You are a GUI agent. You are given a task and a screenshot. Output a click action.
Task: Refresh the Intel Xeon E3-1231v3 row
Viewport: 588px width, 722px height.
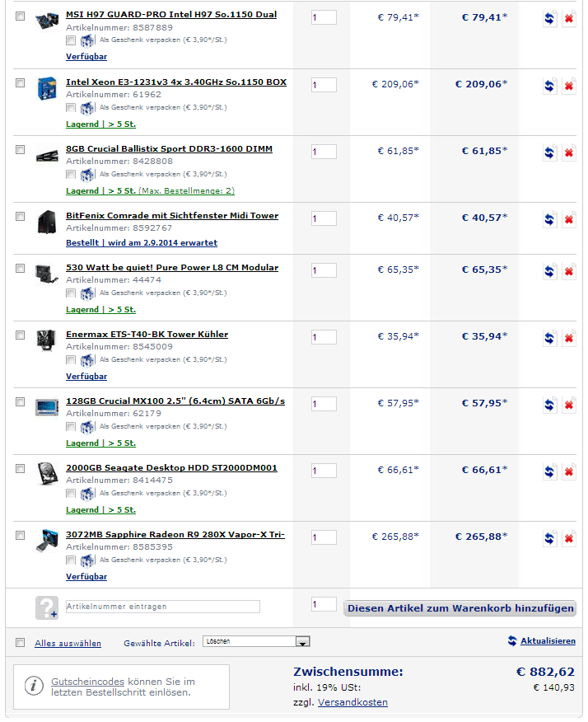tap(549, 86)
